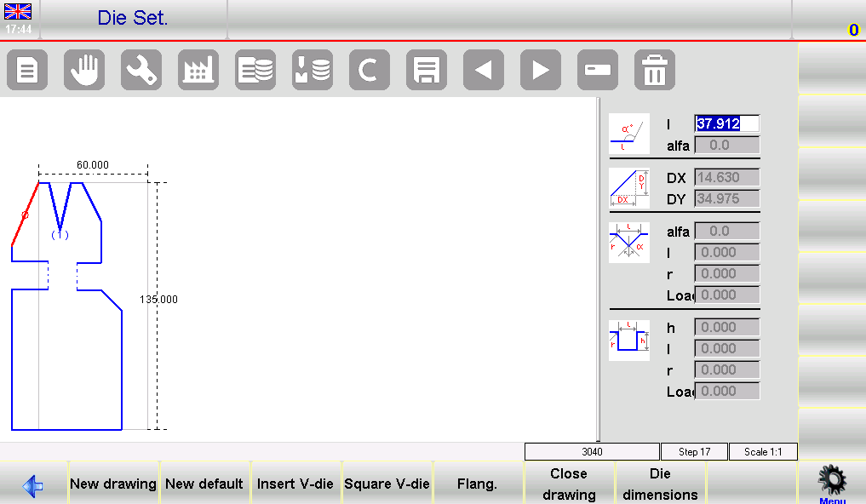Click the C clear icon
The image size is (866, 504).
pyautogui.click(x=370, y=70)
